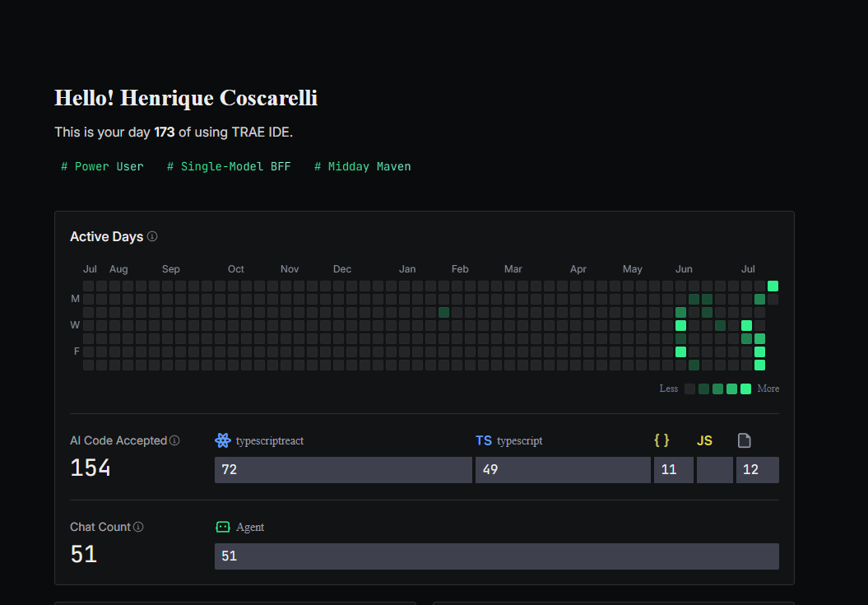868x605 pixels.
Task: Click the Chat Count label
Action: click(x=100, y=527)
